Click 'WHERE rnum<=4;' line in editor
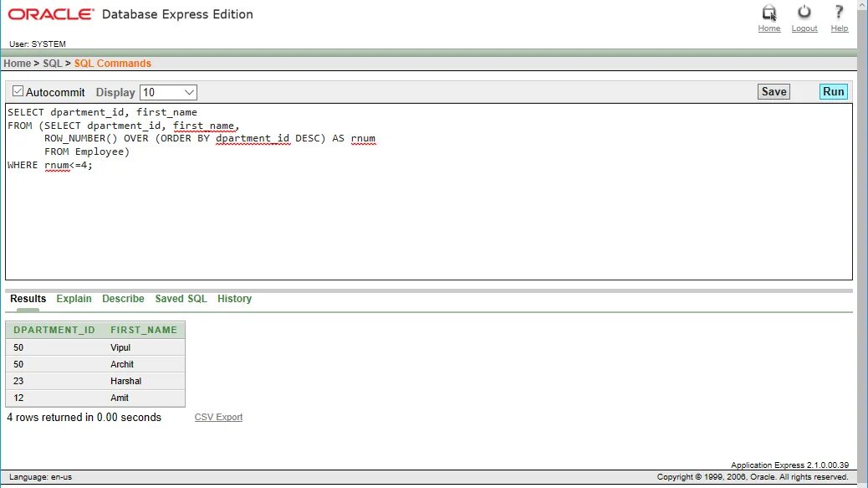Image resolution: width=868 pixels, height=488 pixels. 50,165
